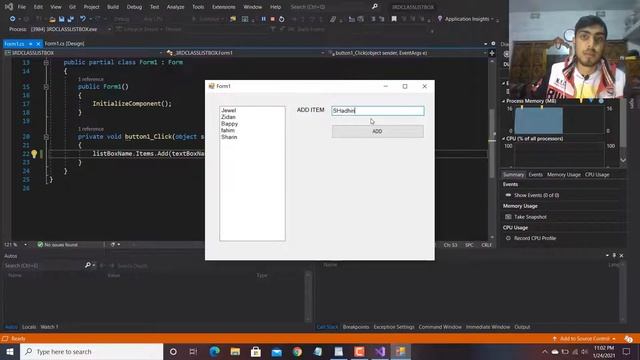This screenshot has width=640, height=360.
Task: Click the ADD button in Form1
Action: [378, 131]
